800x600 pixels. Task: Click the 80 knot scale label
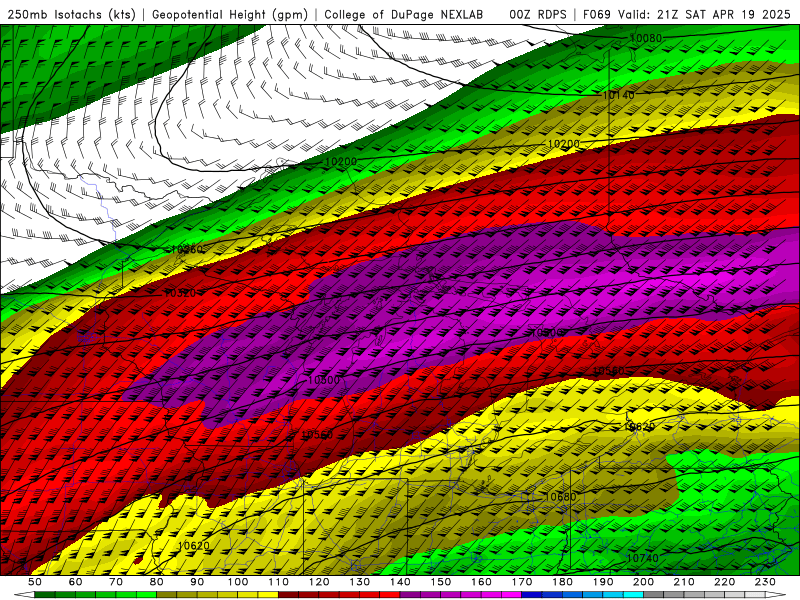pos(157,582)
